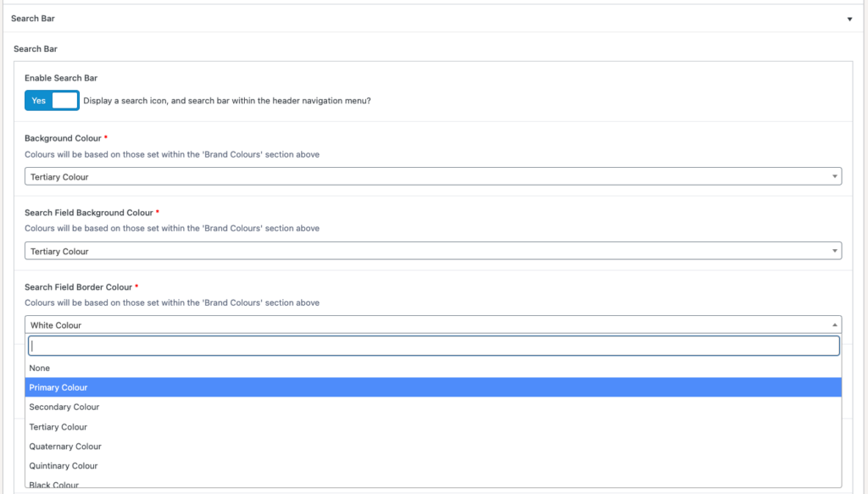
Task: Click the Search Field Border Colour label
Action: (78, 287)
